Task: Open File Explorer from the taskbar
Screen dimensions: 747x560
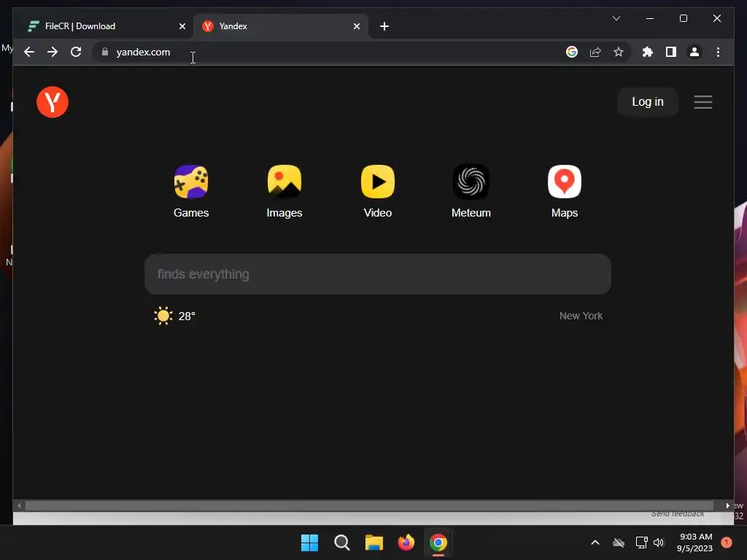Action: click(374, 542)
